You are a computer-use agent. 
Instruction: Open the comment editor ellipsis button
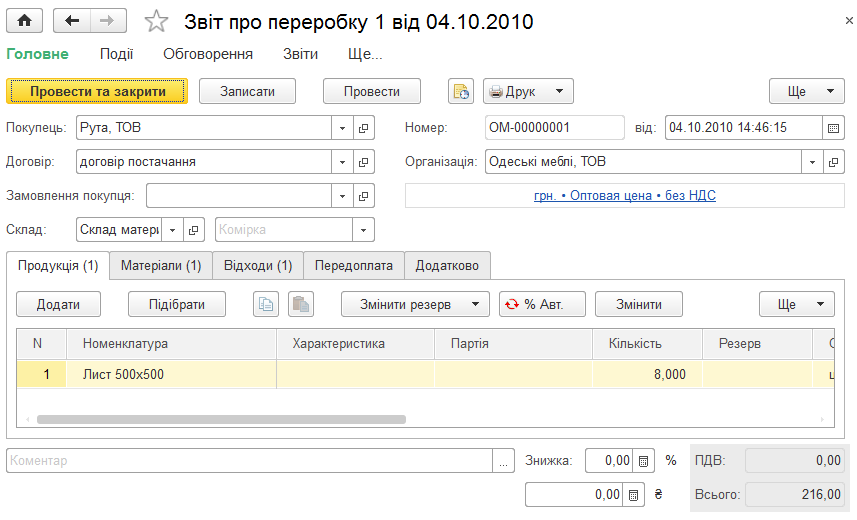coord(503,461)
